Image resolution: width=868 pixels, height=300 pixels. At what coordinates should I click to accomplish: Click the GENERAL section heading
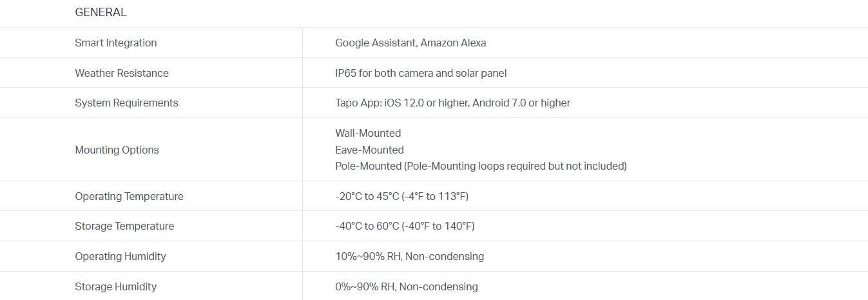[101, 12]
